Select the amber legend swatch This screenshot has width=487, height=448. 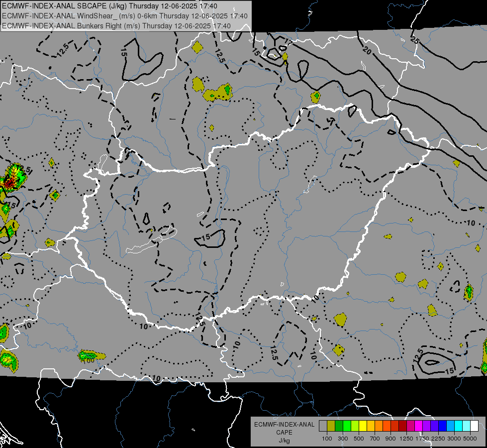coord(371,426)
